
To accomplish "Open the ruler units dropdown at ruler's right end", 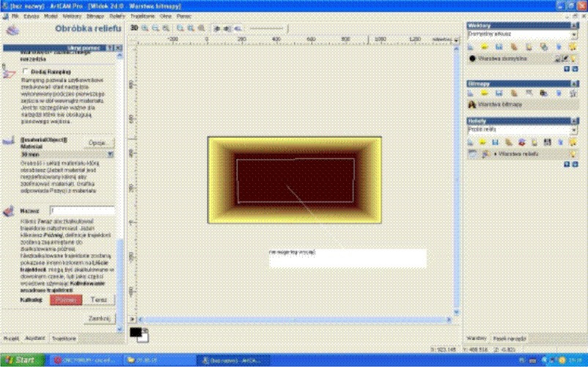I will (x=456, y=40).
